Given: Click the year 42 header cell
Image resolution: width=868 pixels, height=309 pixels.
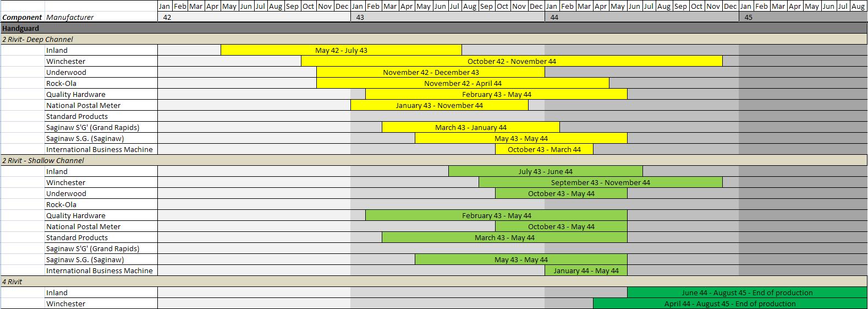Looking at the screenshot, I should tap(254, 17).
